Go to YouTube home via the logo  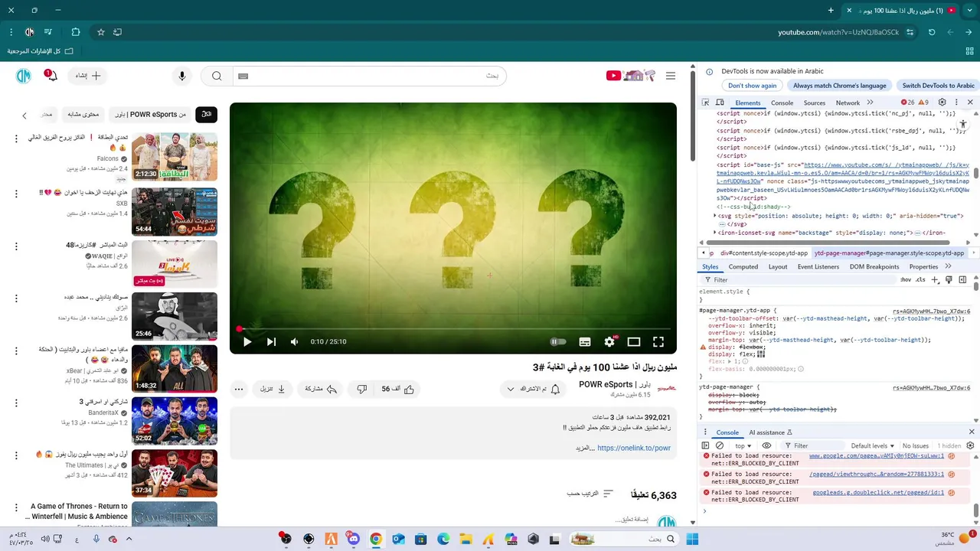(631, 76)
